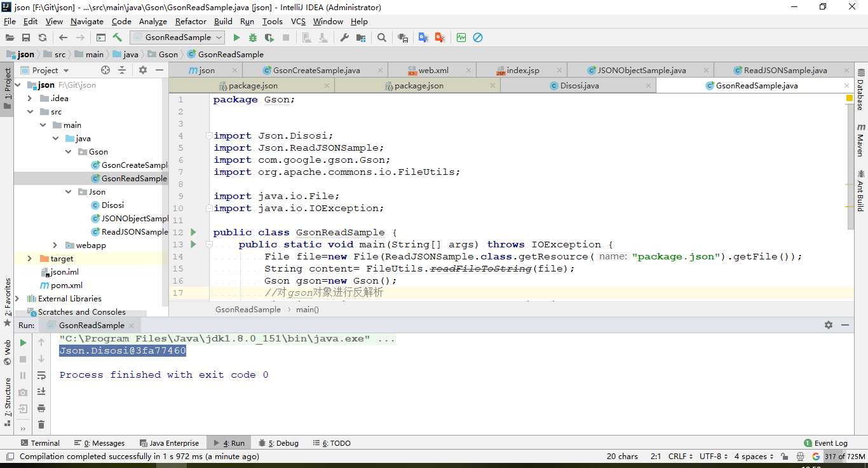868x468 pixels.
Task: Open the Debug tool window
Action: 278,443
